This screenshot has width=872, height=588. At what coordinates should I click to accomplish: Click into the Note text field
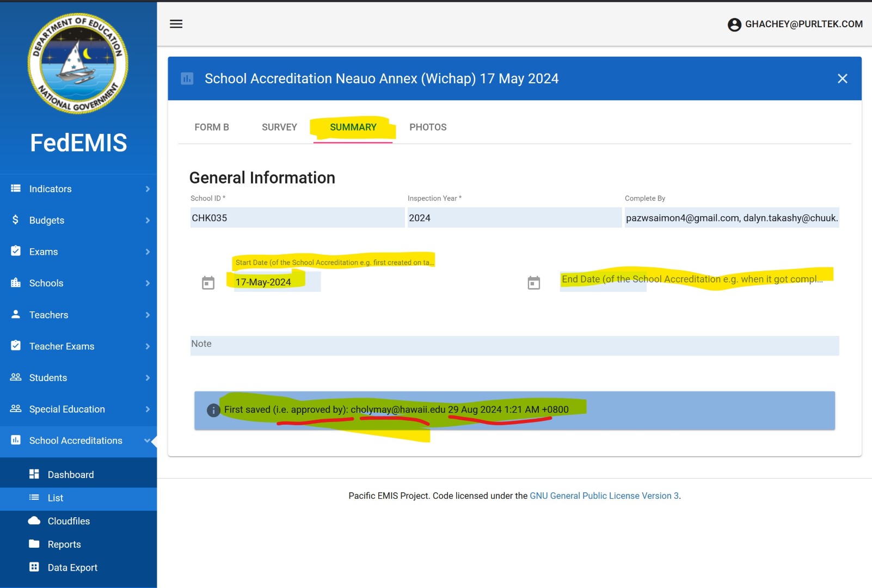514,345
